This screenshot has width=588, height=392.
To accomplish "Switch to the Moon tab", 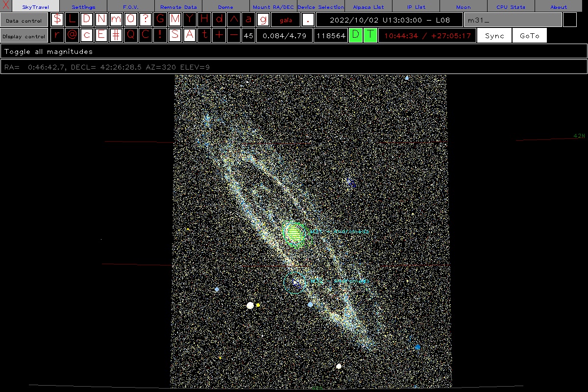I will coord(463,7).
